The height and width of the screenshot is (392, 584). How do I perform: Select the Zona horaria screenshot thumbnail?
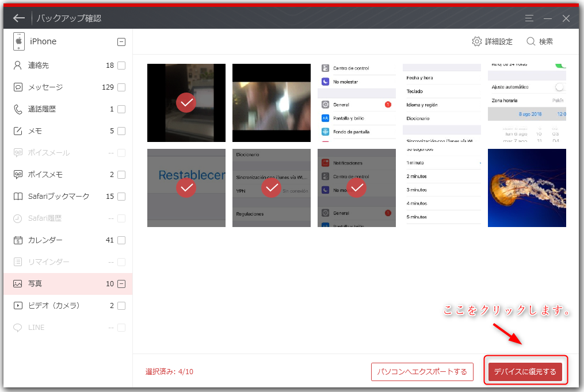[527, 103]
